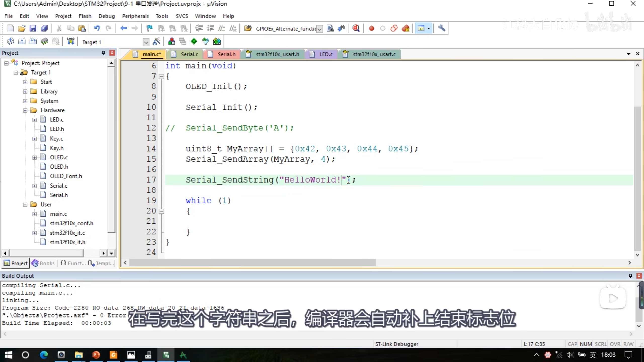Click the editor horizontal scrollbar
The height and width of the screenshot is (362, 644).
252,263
